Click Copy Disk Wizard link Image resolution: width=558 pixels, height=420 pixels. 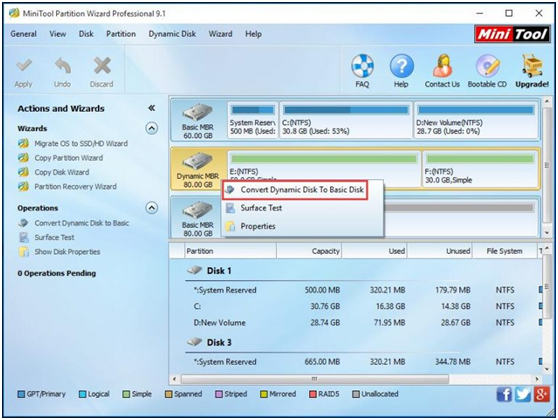[x=62, y=172]
